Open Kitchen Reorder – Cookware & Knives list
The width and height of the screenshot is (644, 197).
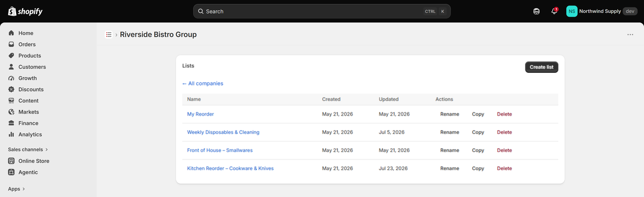click(x=230, y=169)
